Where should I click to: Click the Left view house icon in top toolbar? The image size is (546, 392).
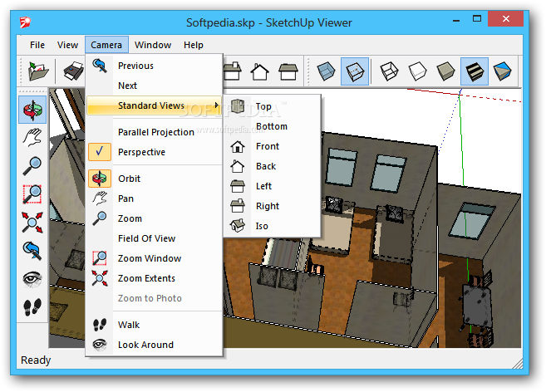pos(288,71)
